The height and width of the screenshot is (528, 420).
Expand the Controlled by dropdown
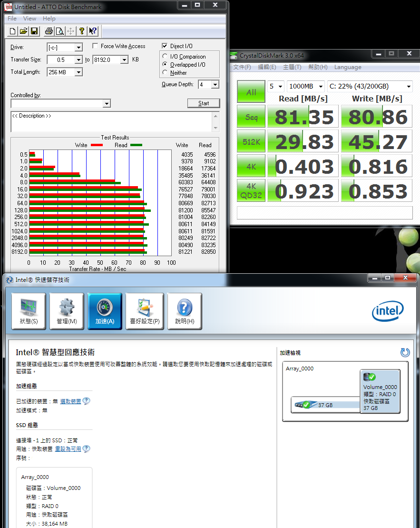pyautogui.click(x=107, y=103)
